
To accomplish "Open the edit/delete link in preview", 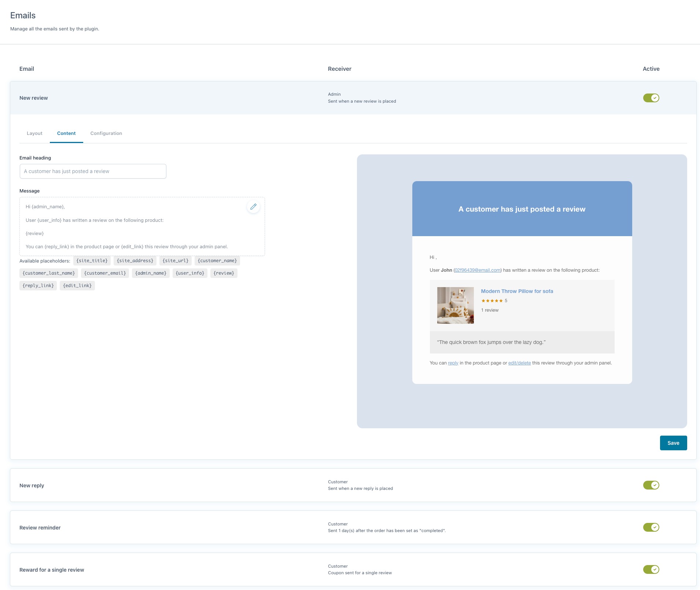I will pos(519,363).
